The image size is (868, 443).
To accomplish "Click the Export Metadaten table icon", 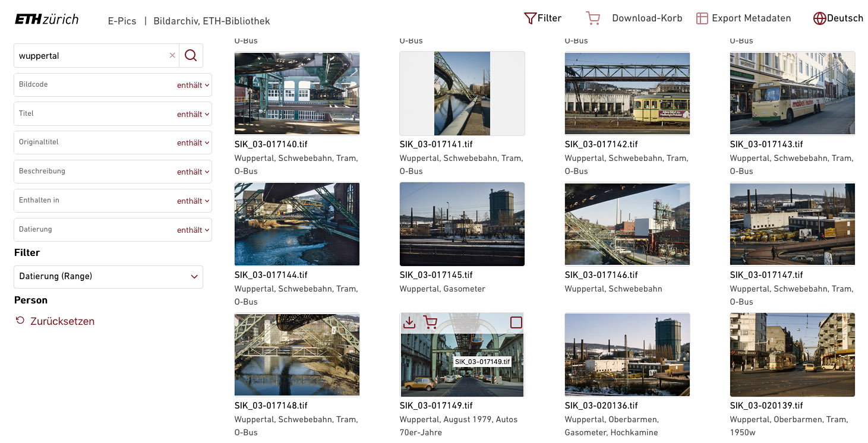I will (702, 18).
